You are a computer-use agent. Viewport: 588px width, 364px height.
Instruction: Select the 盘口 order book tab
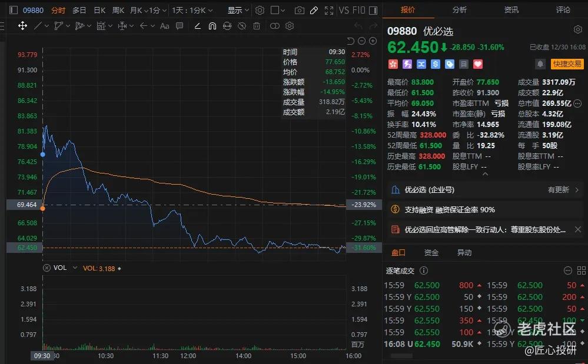[398, 253]
